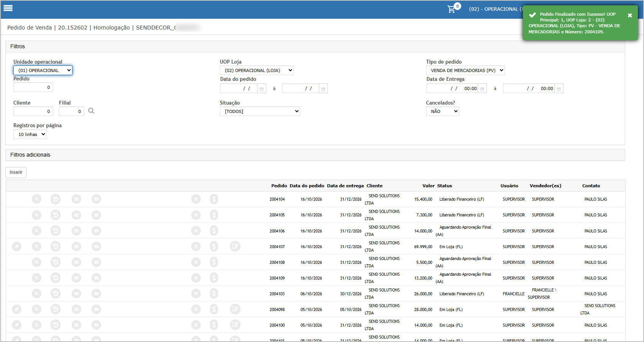Screen dimensions: 644x342
Task: Click the client search magnifier icon
Action: [x=91, y=111]
